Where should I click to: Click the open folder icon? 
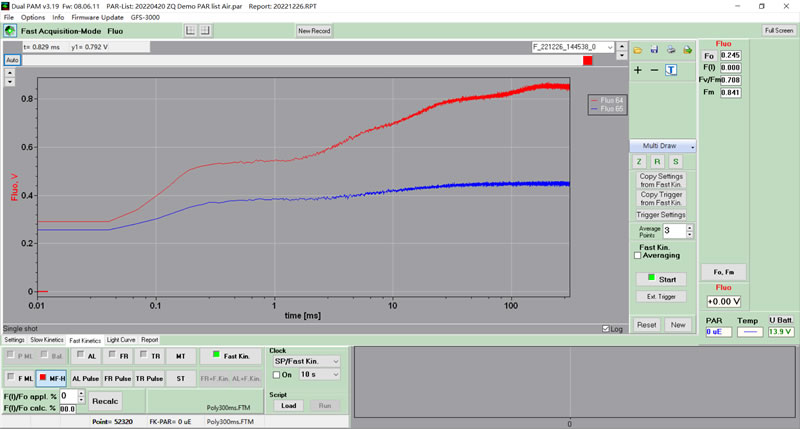click(638, 49)
